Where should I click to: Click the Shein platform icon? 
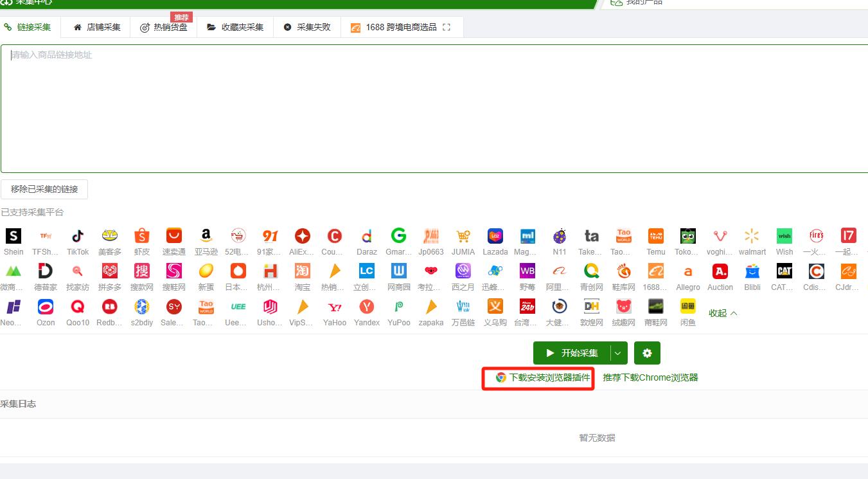click(x=13, y=236)
